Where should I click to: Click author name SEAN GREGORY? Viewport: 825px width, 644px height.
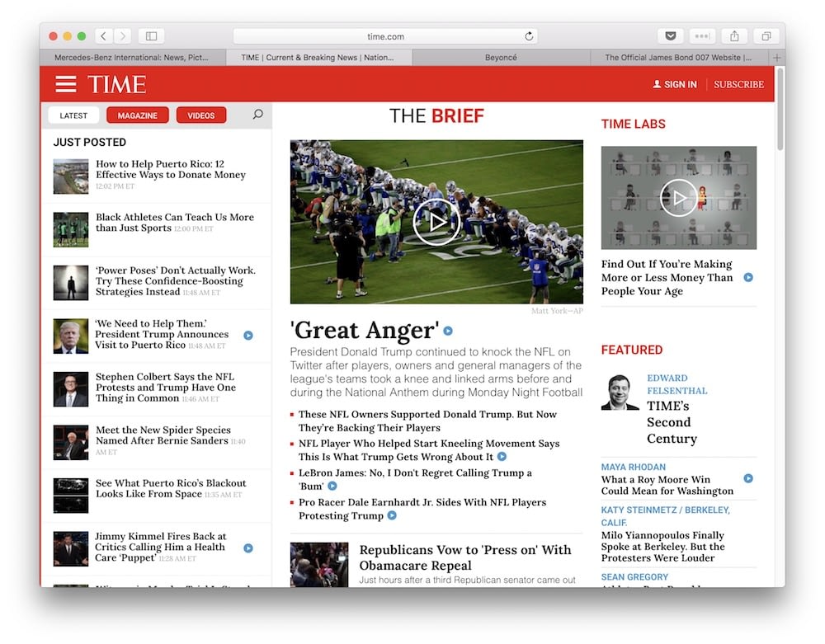tap(634, 576)
